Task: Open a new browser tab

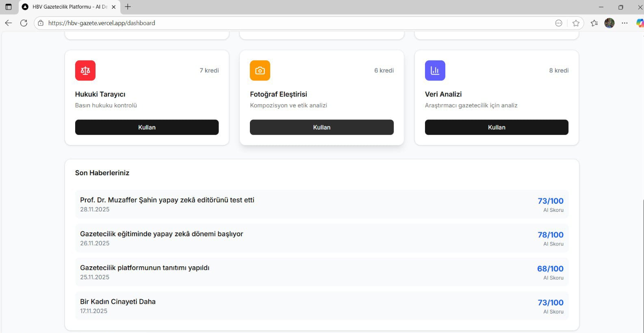Action: [128, 7]
